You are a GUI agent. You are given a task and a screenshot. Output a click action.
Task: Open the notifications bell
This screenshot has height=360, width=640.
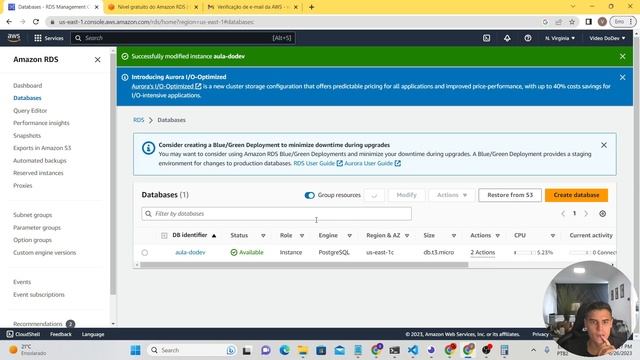point(507,38)
